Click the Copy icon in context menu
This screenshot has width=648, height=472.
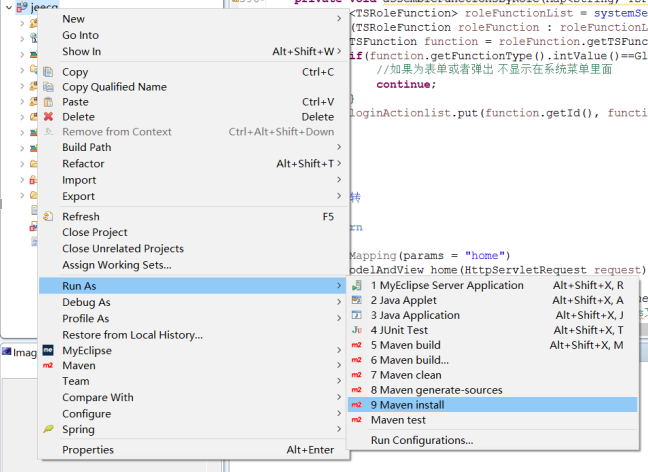tap(48, 72)
